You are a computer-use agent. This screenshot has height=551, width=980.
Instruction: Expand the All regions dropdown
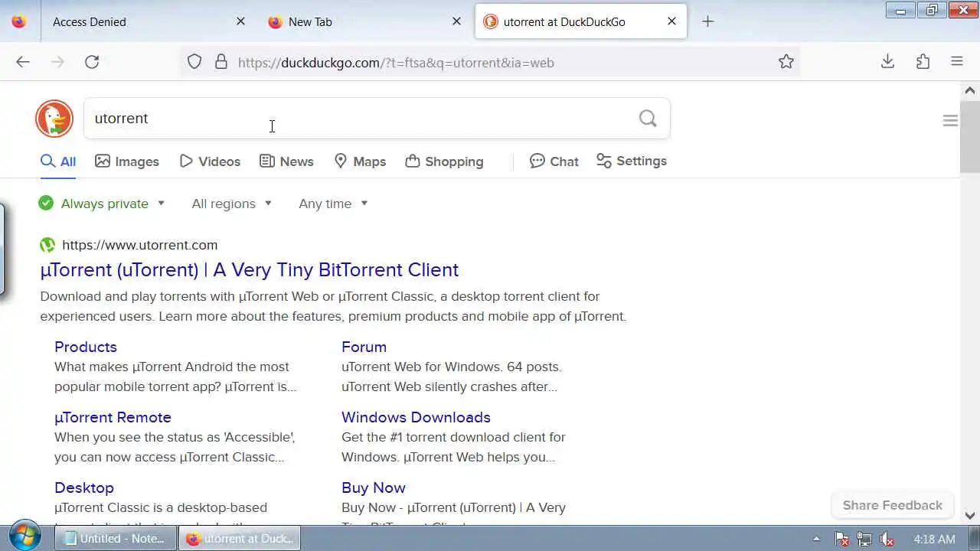coord(232,204)
